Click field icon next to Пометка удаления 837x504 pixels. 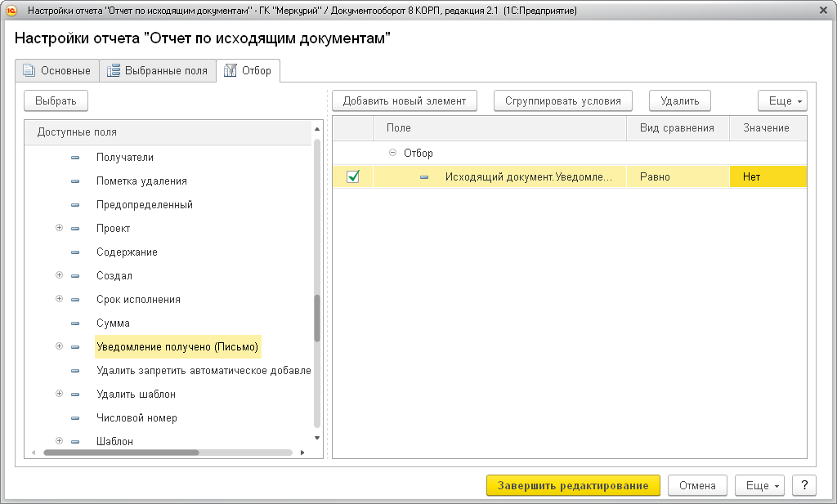pos(75,181)
